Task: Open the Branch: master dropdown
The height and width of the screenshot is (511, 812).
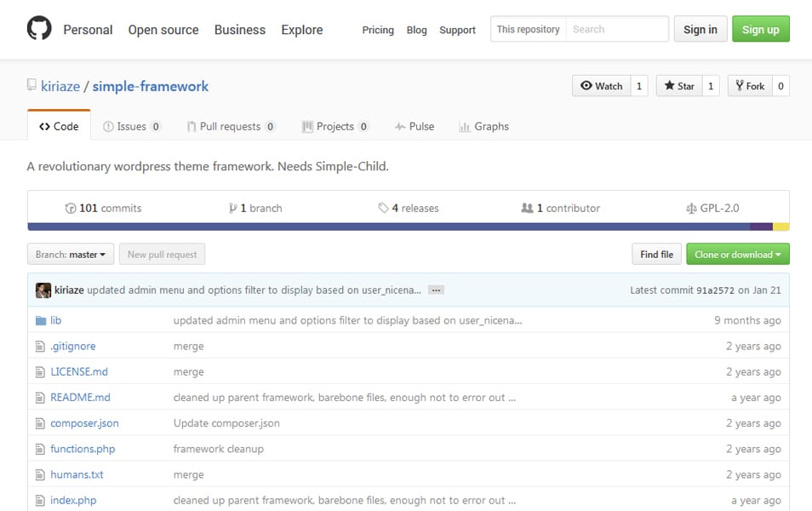Action: coord(70,254)
